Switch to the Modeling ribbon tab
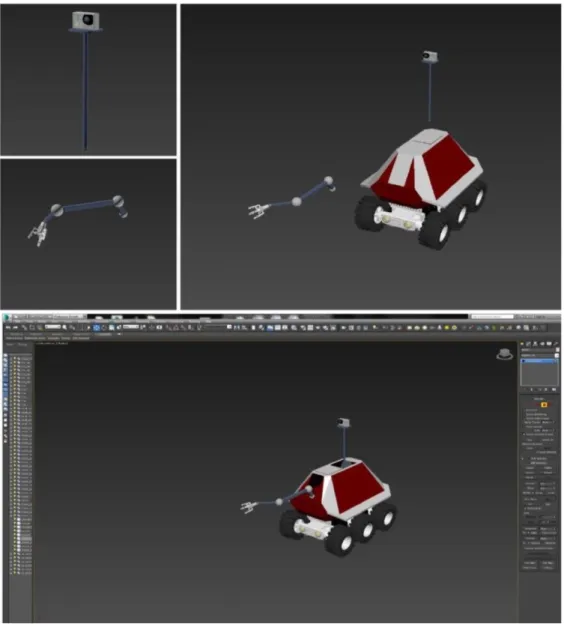 (15, 334)
